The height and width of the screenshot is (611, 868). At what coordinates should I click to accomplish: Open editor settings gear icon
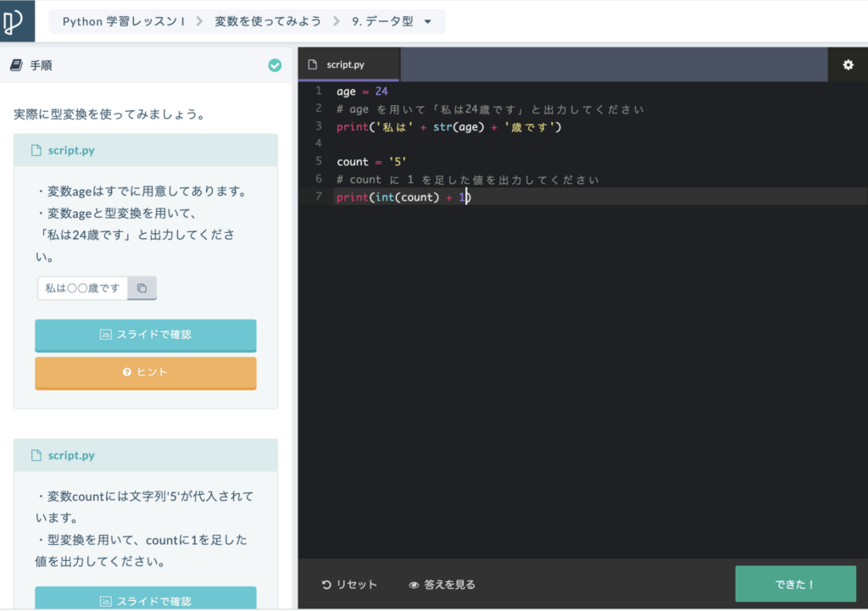848,64
